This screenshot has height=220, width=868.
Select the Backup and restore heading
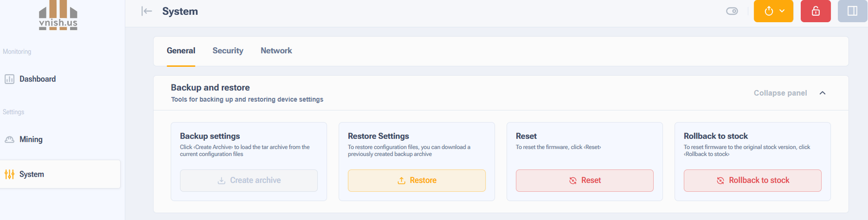210,87
